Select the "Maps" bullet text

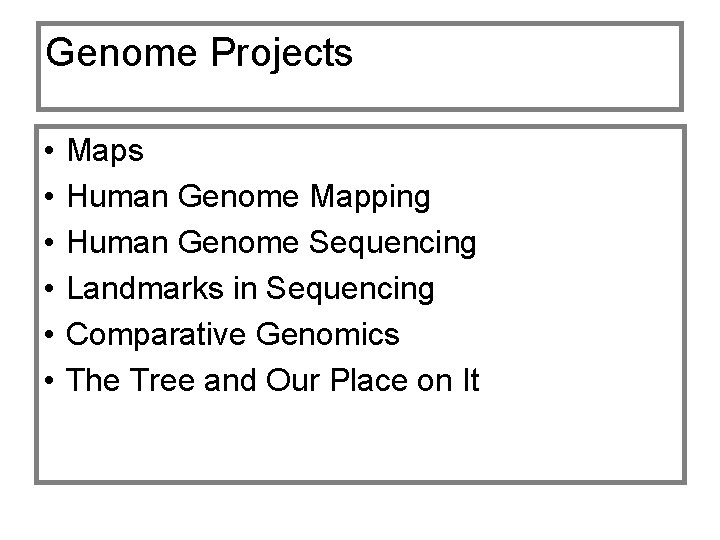coord(105,152)
